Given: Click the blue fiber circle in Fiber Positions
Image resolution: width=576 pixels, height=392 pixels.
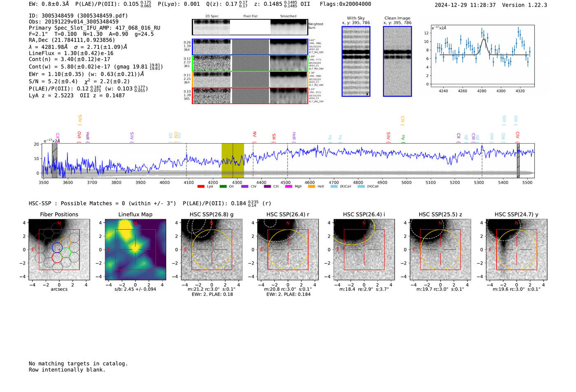Looking at the screenshot, I should click(x=57, y=248).
